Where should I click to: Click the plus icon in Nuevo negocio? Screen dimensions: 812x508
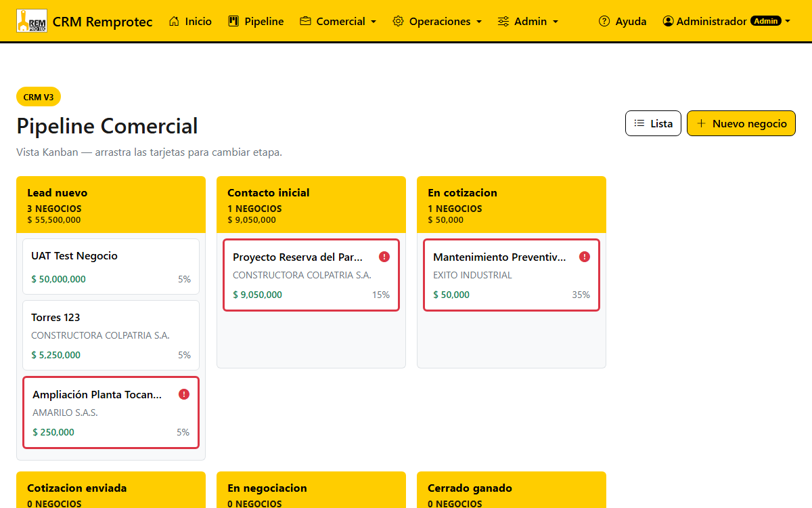(x=701, y=123)
